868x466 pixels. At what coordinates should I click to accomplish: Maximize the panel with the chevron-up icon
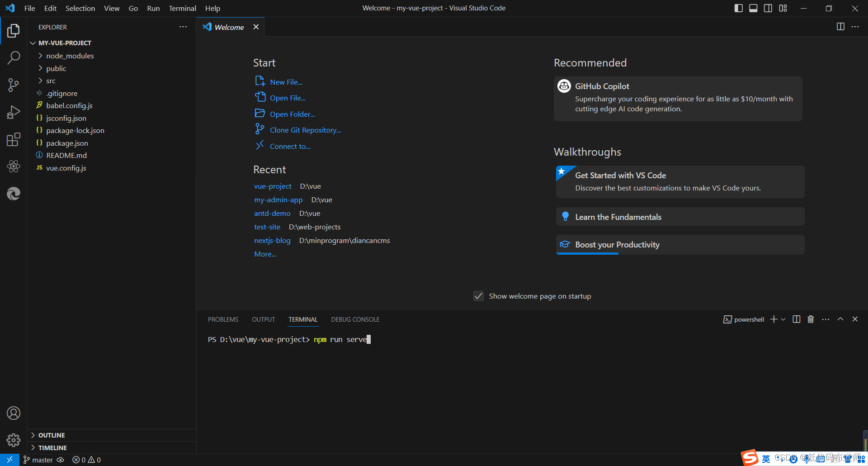pos(840,319)
